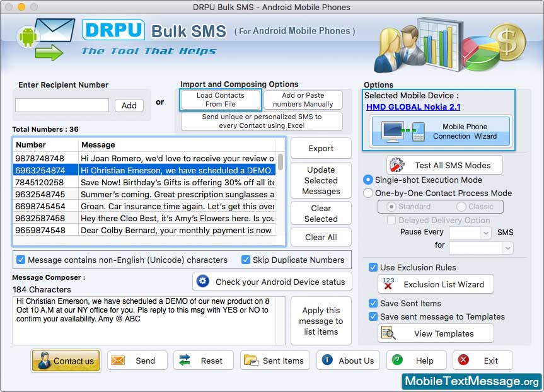
Task: Click the envelope icon on Send button
Action: point(118,360)
